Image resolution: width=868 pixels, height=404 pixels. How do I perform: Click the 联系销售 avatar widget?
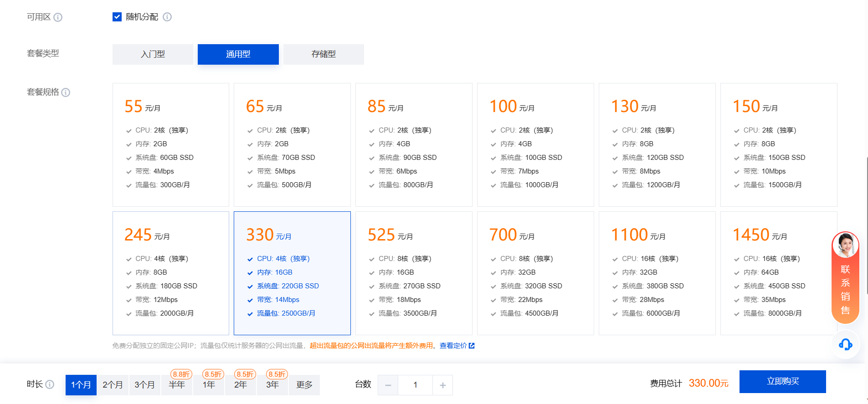click(845, 277)
